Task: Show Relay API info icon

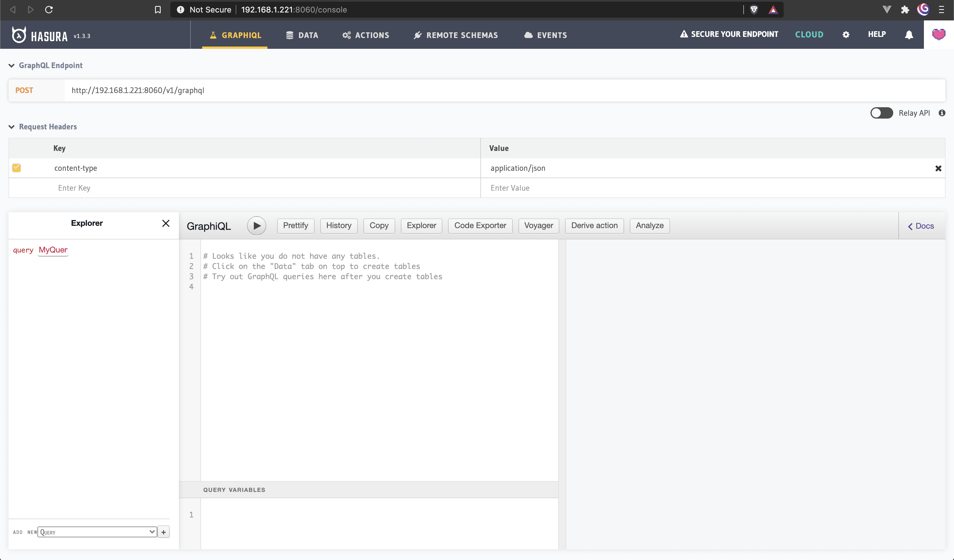Action: [x=942, y=113]
